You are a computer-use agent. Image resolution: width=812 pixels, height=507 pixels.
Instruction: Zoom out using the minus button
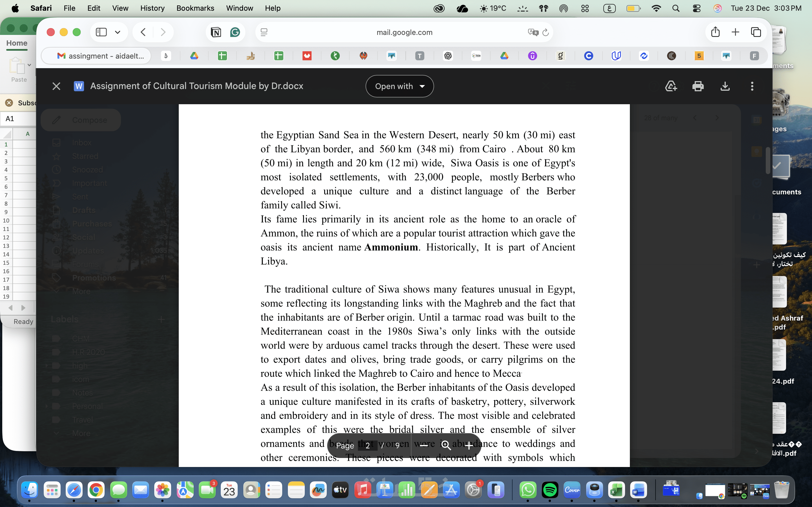click(x=424, y=445)
